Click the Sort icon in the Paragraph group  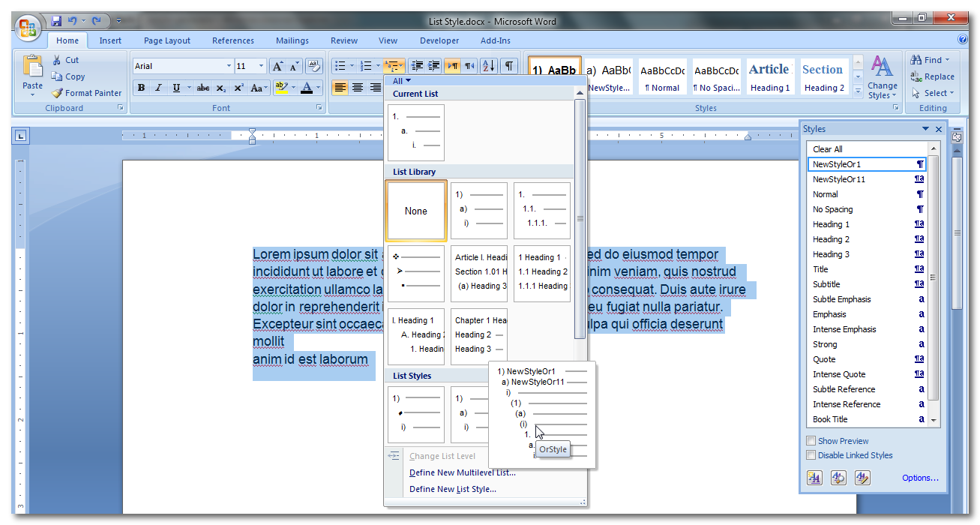(488, 66)
